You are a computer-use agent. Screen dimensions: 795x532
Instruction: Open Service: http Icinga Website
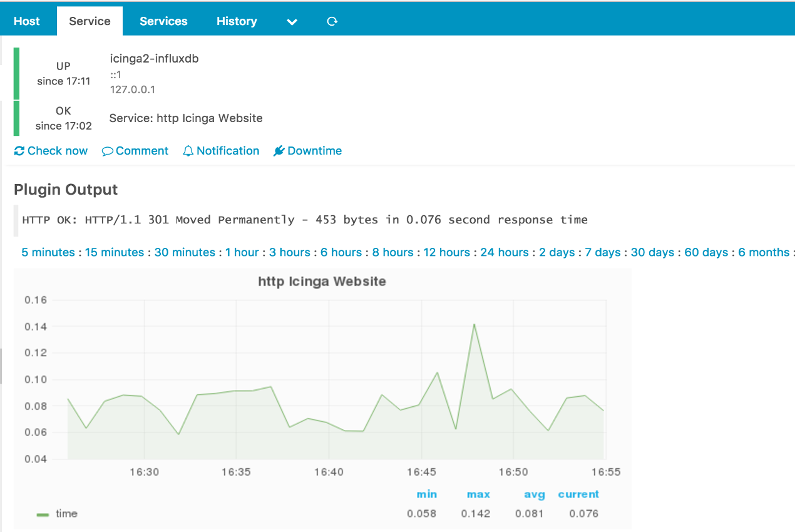(186, 118)
